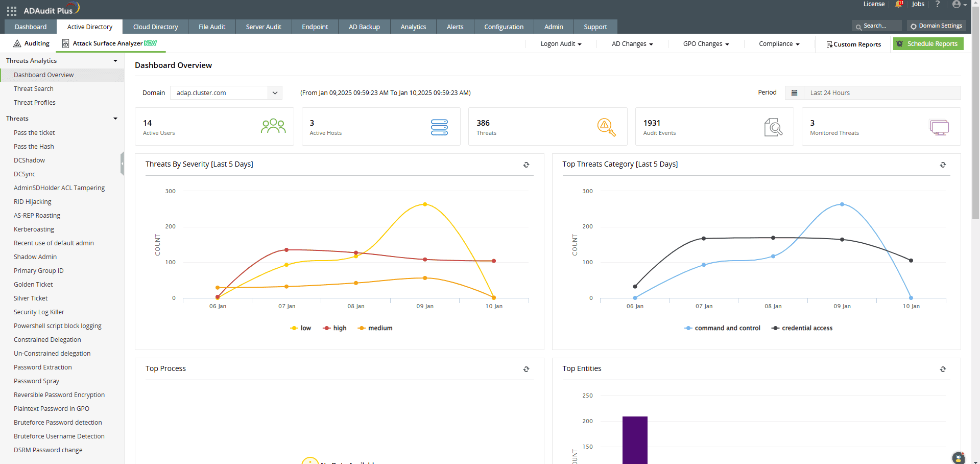Expand the Logon Audit dropdown menu
The width and height of the screenshot is (980, 464).
[561, 44]
